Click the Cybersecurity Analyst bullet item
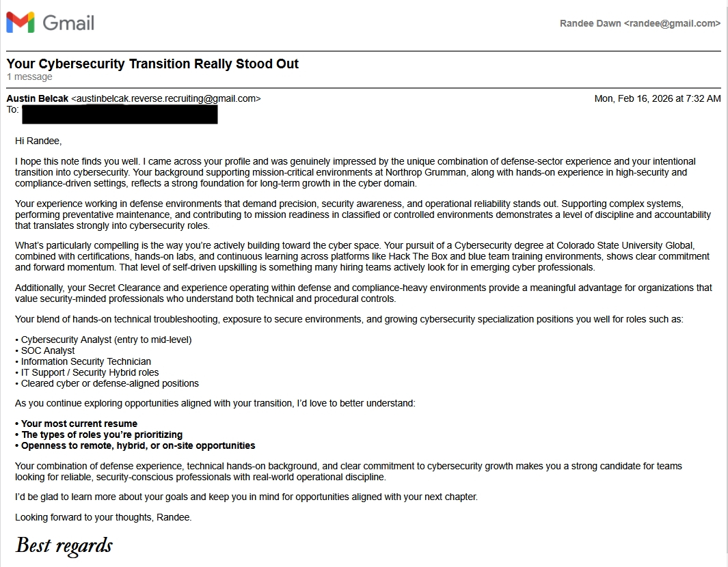 pyautogui.click(x=105, y=340)
